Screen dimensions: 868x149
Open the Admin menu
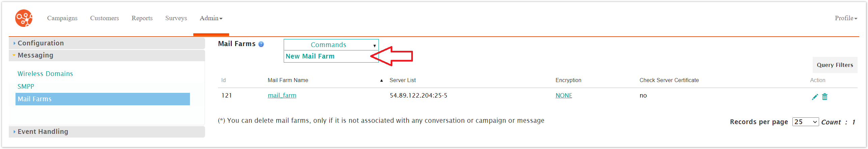coord(211,18)
